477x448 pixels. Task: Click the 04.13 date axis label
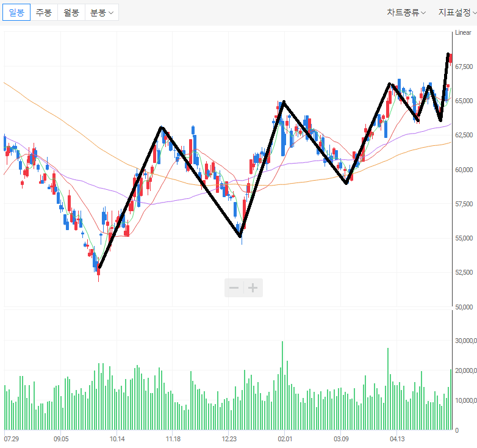coord(397,439)
